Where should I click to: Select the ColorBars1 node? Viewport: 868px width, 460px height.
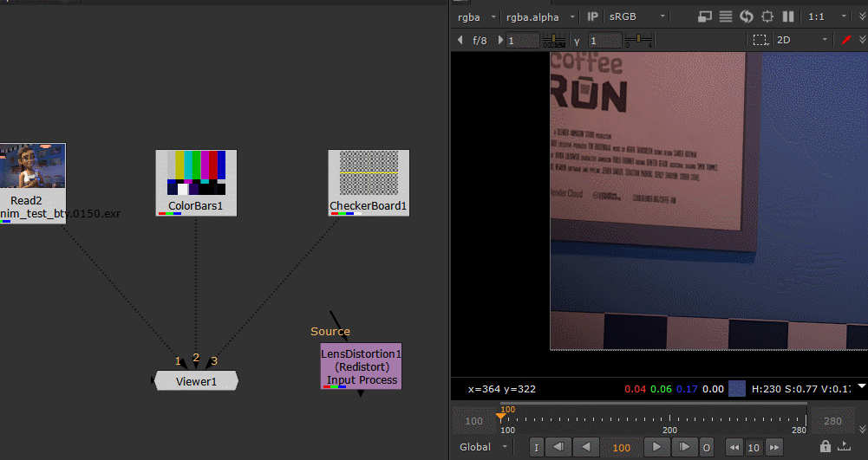coord(196,183)
